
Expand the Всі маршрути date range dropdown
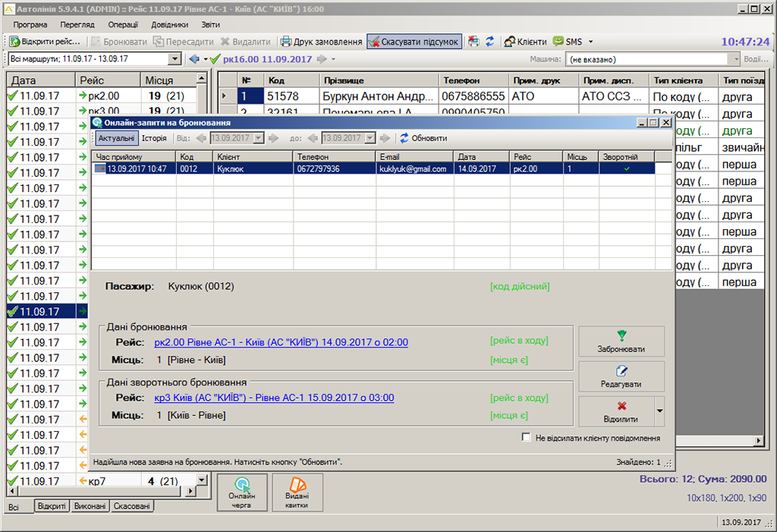coord(174,59)
